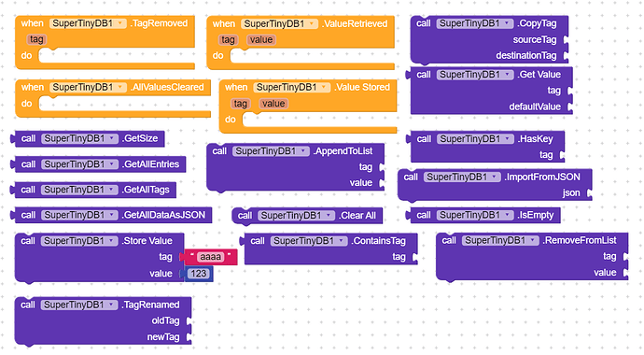Click the value label in Store Value block
Image resolution: width=644 pixels, height=355 pixels.
coord(161,274)
